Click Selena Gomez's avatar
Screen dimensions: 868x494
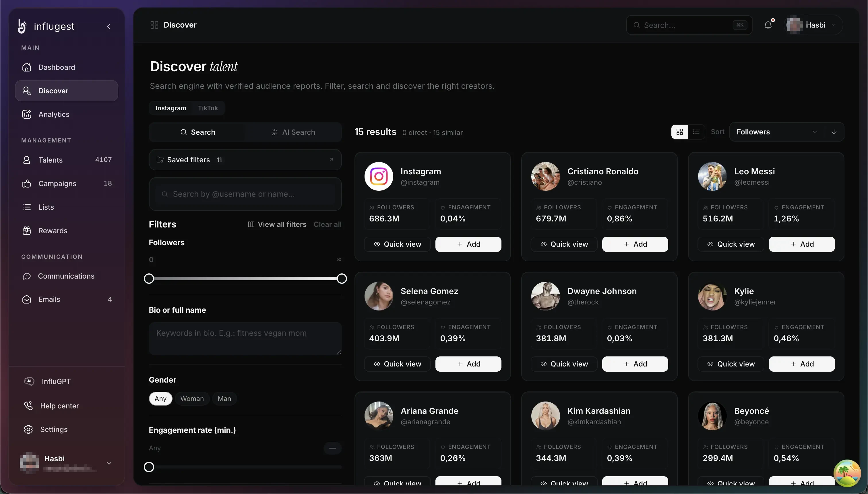pyautogui.click(x=379, y=296)
